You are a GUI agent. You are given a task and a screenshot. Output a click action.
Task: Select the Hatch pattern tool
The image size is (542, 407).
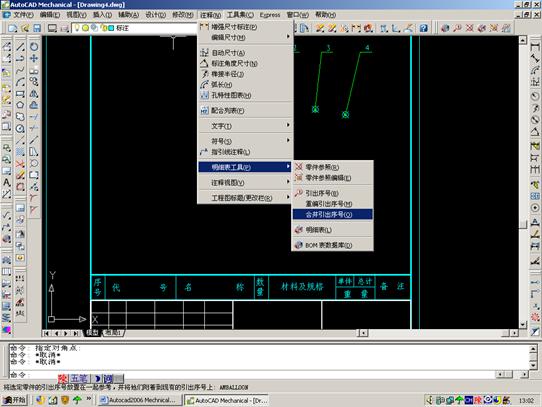20,152
